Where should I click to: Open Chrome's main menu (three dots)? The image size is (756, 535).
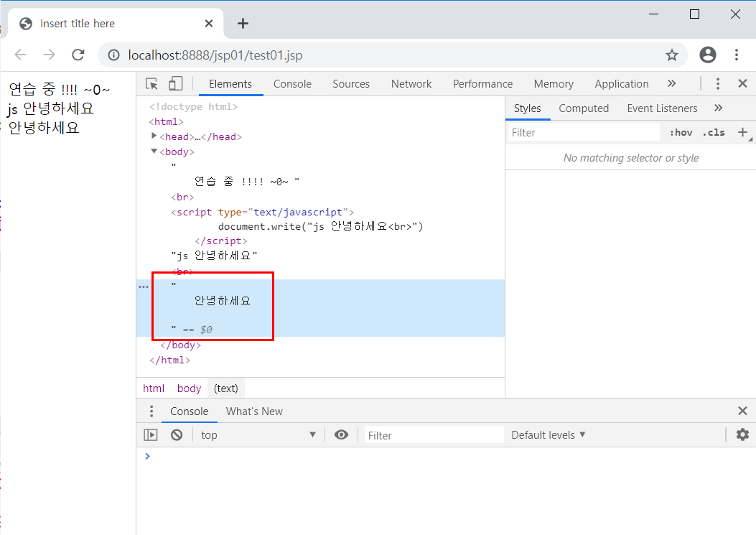coord(736,55)
